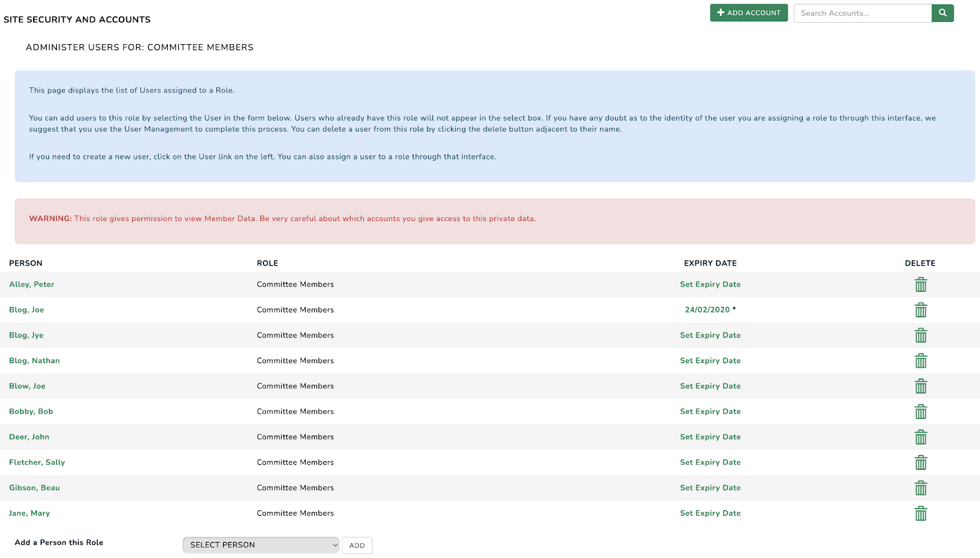This screenshot has width=980, height=558.
Task: Remove Gibson, Beau using trash icon
Action: pos(920,488)
